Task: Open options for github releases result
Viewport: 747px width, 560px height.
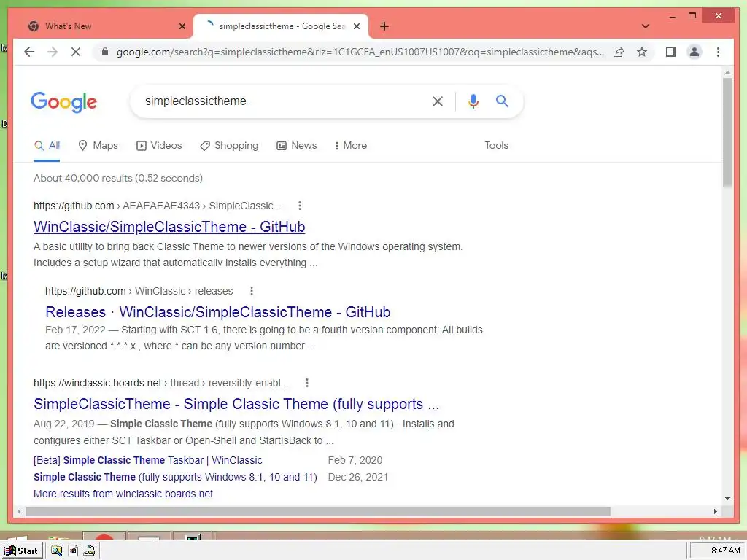Action: 252,291
